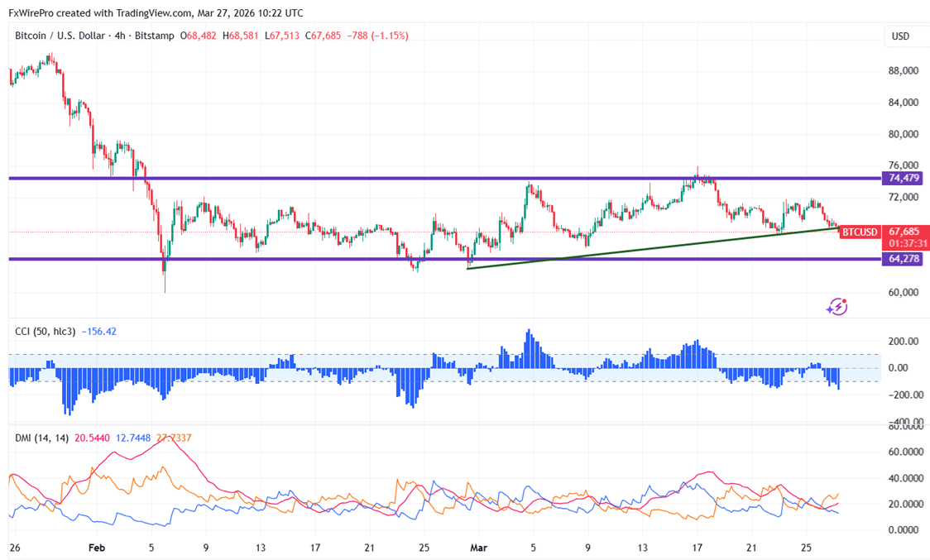Click the purple lightning sparkle icon
Image resolution: width=930 pixels, height=560 pixels.
coord(837,307)
